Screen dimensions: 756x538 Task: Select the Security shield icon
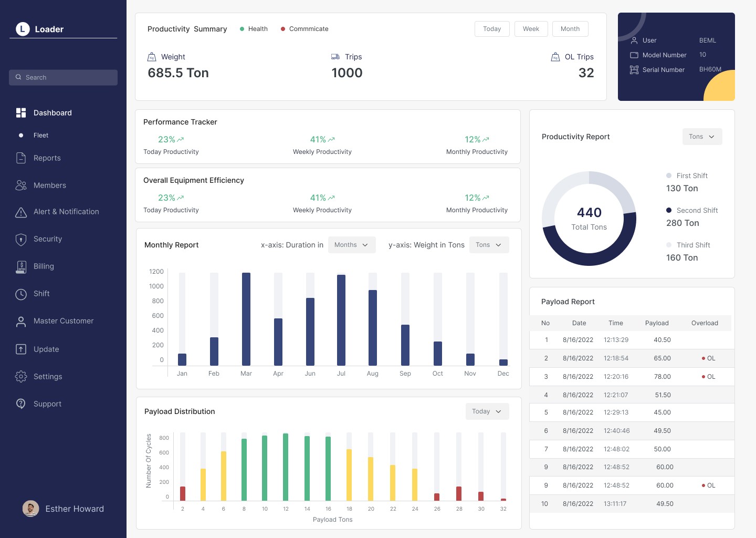[x=21, y=240]
